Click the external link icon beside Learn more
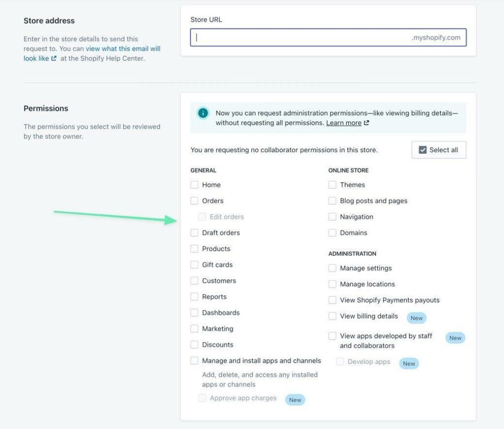The width and height of the screenshot is (504, 429). [x=366, y=123]
